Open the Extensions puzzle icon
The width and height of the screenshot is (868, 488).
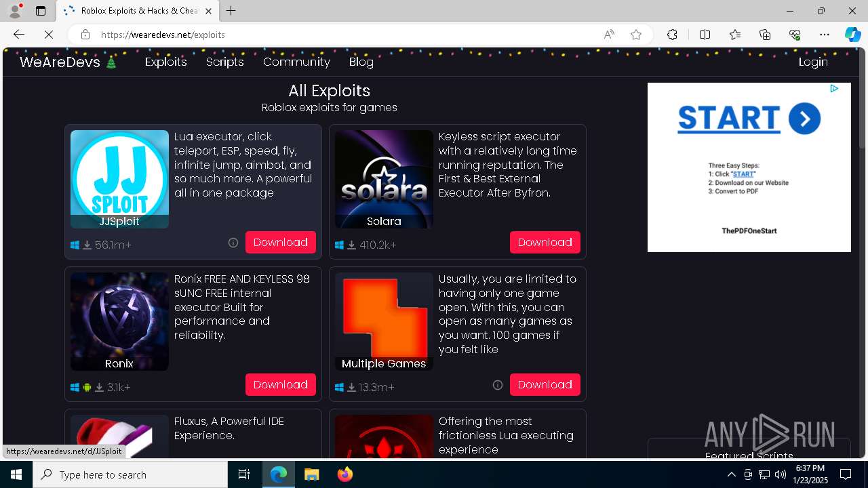[672, 35]
